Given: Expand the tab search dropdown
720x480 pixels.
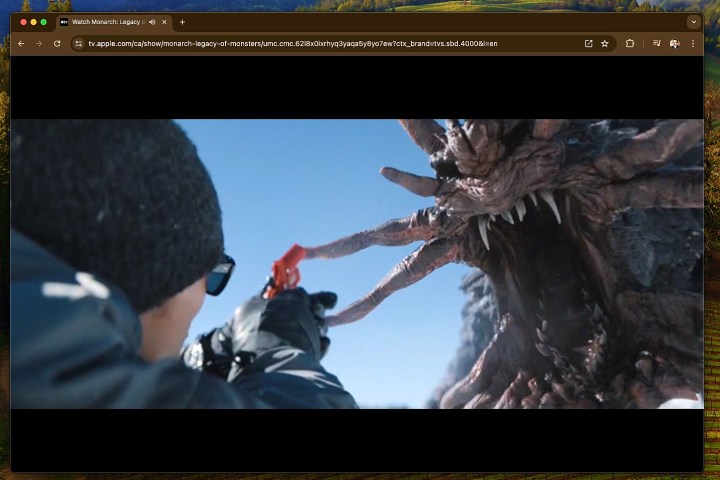Looking at the screenshot, I should pos(693,22).
